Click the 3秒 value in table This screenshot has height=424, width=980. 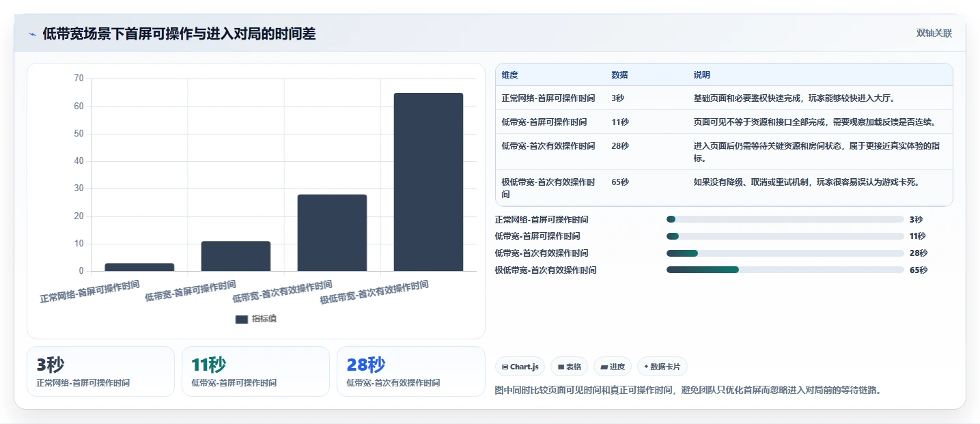pos(618,98)
